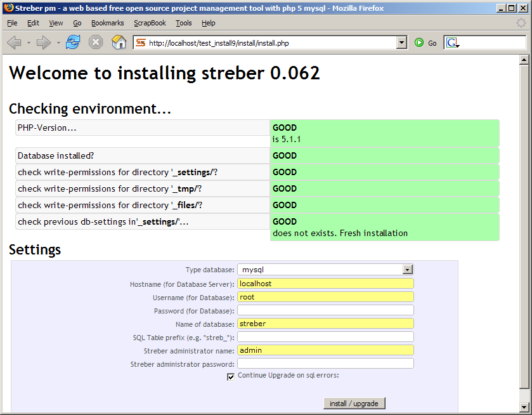Click the Back navigation arrow
This screenshot has height=415, width=532.
[x=14, y=43]
